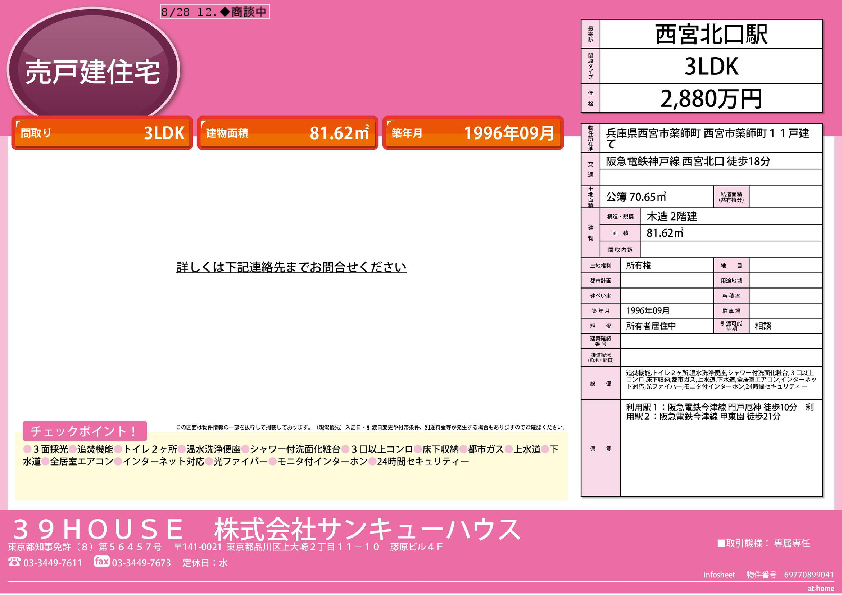
Task: Click the 間取り 3LDK orange tab
Action: 102,133
